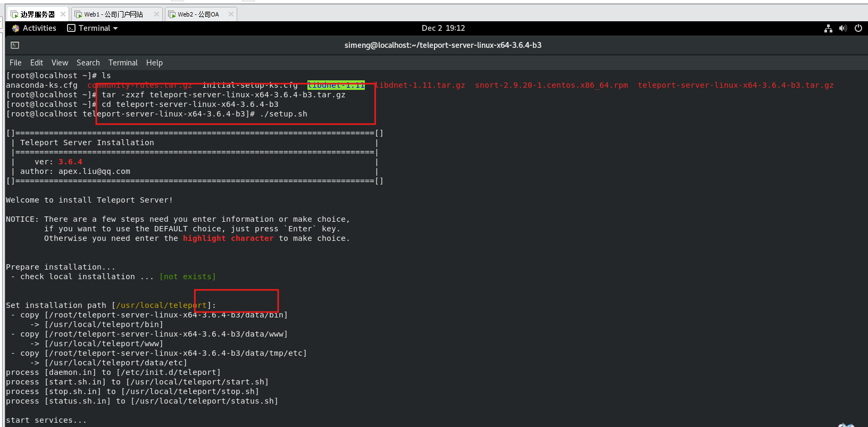This screenshot has width=868, height=427.
Task: Click the file snort-2.9.20-1.centos.x86_64.rpm
Action: coord(552,85)
